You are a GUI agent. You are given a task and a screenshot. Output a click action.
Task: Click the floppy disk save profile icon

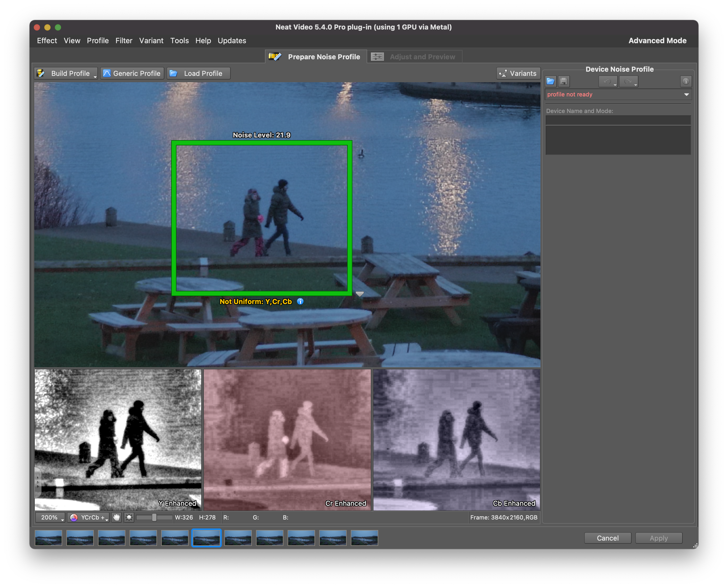563,81
